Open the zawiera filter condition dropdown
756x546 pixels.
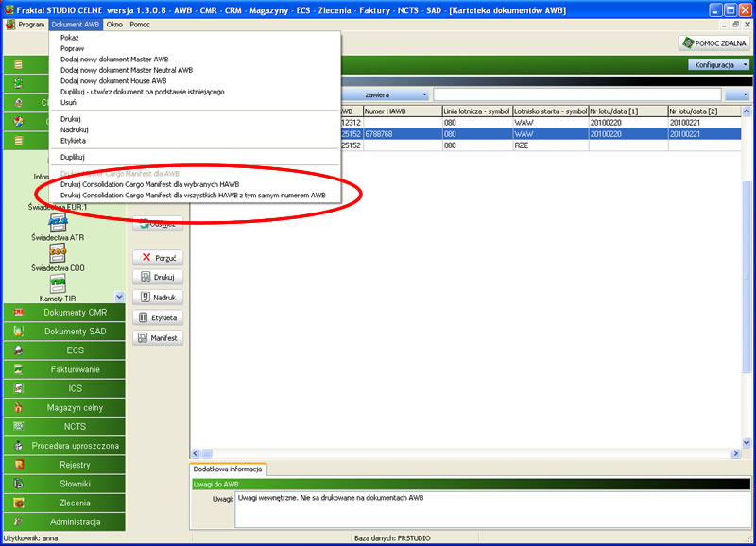click(424, 94)
